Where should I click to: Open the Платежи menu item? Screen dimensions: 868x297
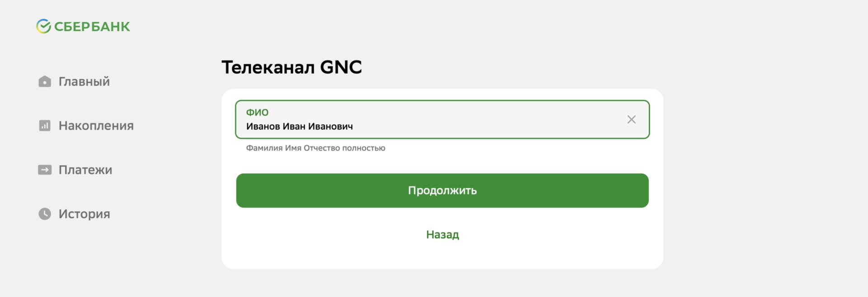pos(85,170)
